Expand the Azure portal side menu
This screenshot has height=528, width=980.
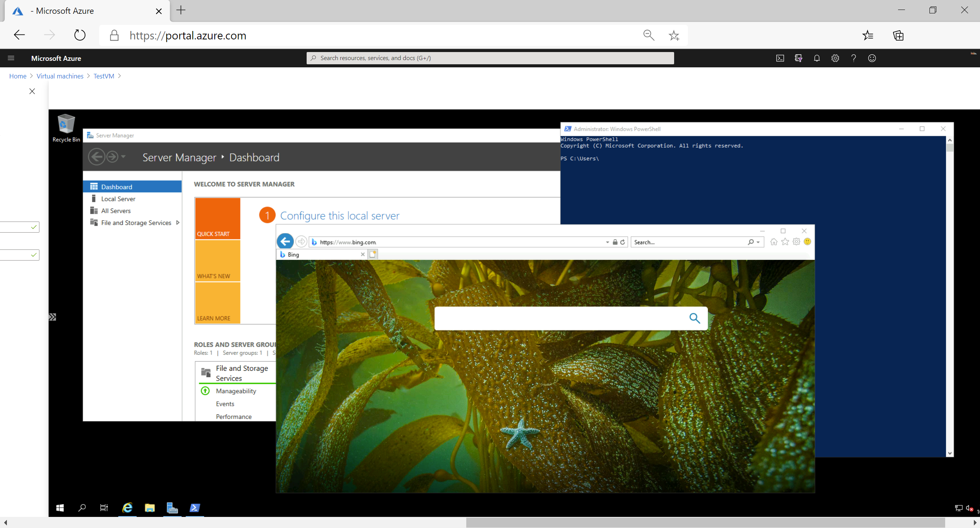coord(11,58)
